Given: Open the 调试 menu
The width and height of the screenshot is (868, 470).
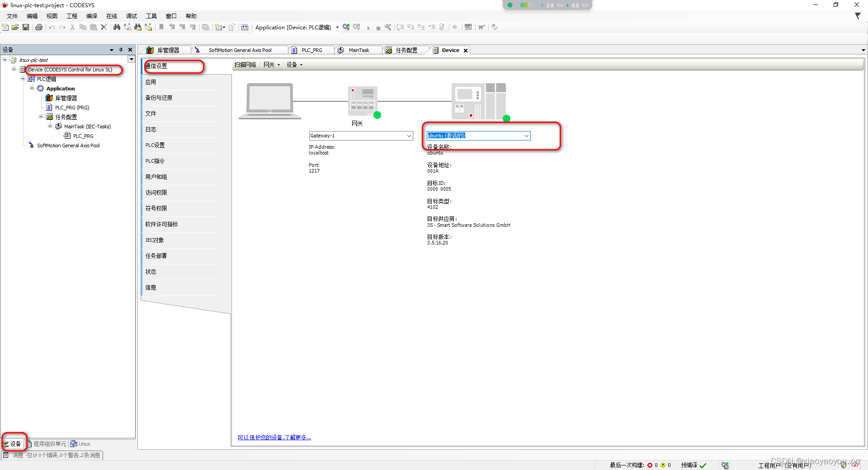Looking at the screenshot, I should point(132,16).
